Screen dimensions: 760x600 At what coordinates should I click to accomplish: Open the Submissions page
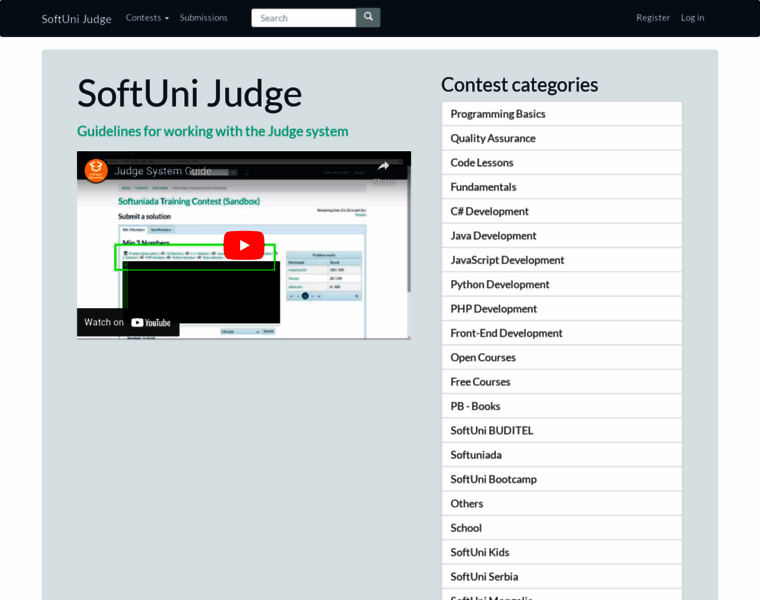pos(203,17)
